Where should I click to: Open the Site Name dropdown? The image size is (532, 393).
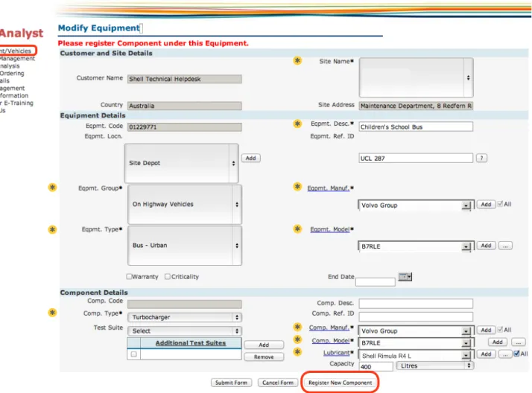417,77
